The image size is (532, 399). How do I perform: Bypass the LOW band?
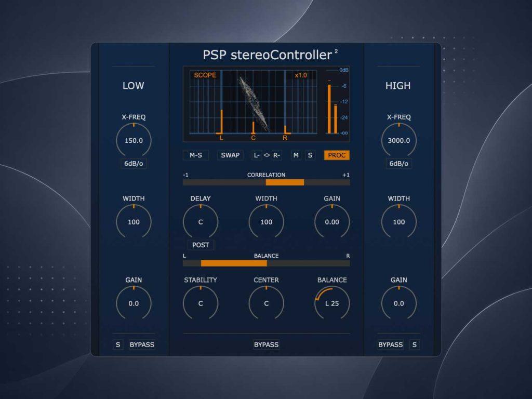(x=142, y=345)
